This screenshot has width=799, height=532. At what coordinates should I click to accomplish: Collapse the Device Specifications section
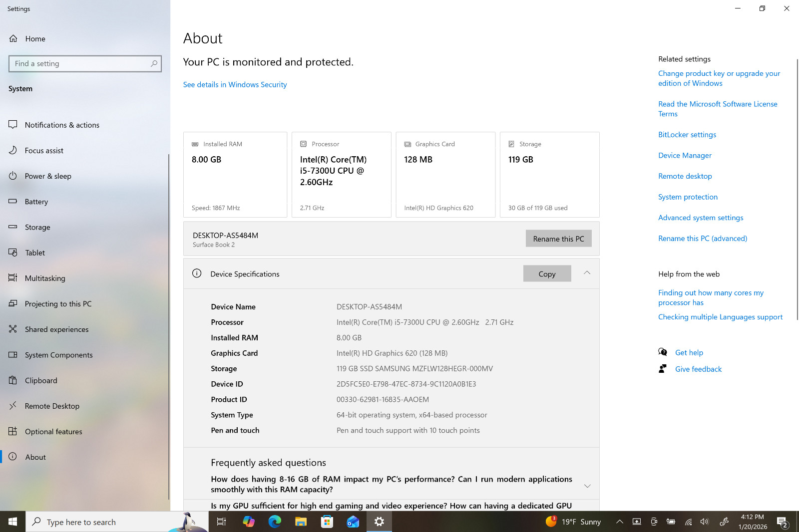coord(587,272)
